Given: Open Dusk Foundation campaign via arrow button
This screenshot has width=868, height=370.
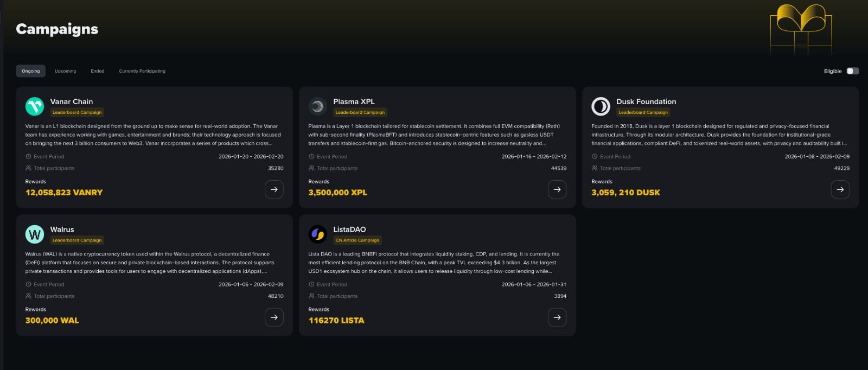Looking at the screenshot, I should point(840,189).
